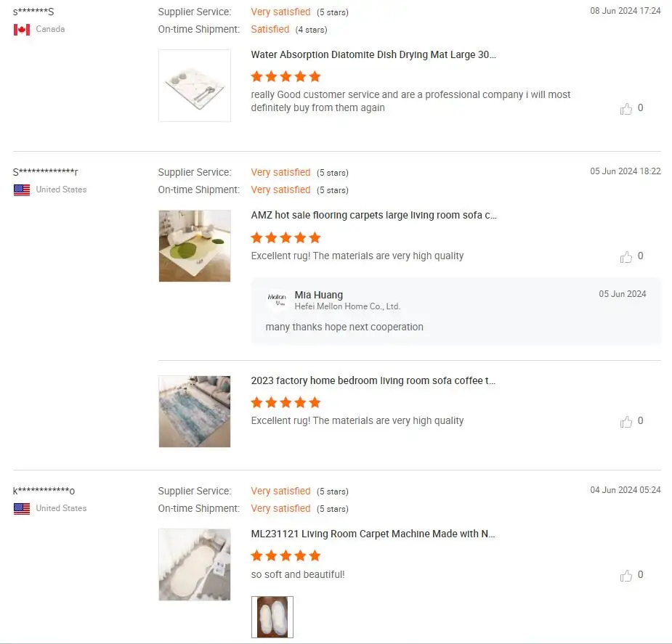Open Water Absorption Diatomite Dish Drying Mat link

(x=373, y=54)
